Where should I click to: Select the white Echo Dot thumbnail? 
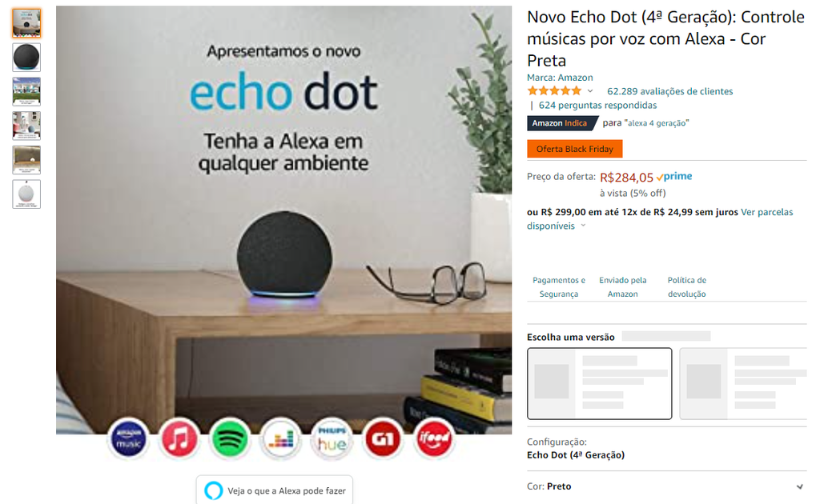click(26, 194)
